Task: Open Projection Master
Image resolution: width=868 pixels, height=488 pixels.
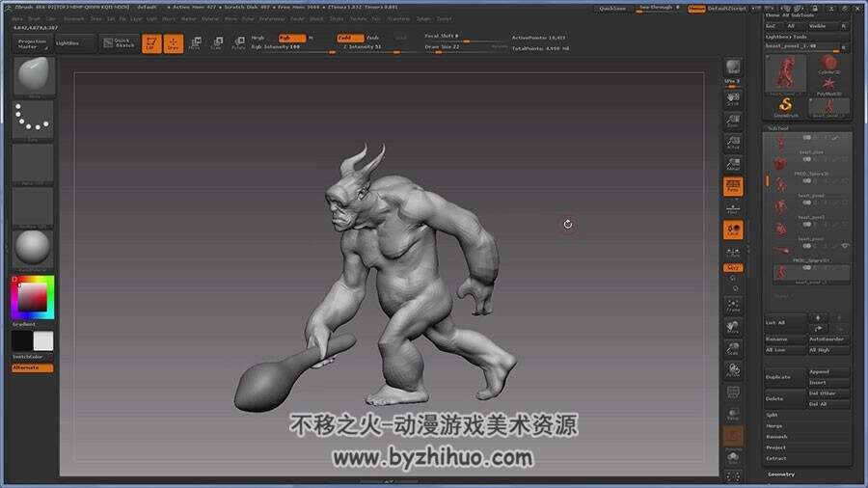Action: coord(32,43)
